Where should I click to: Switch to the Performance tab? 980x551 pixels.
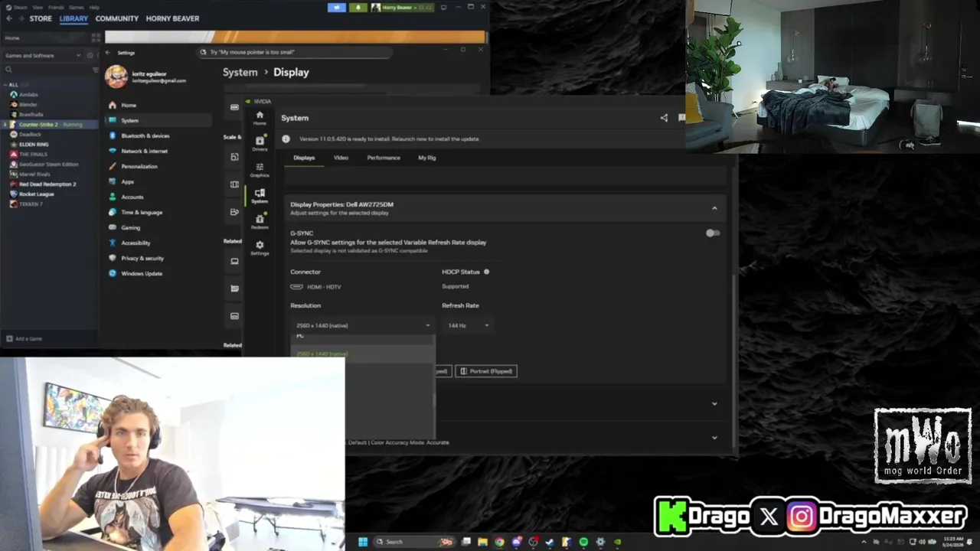click(384, 158)
